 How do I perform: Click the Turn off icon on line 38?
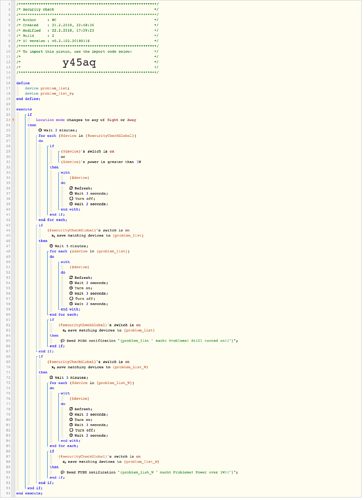click(71, 199)
